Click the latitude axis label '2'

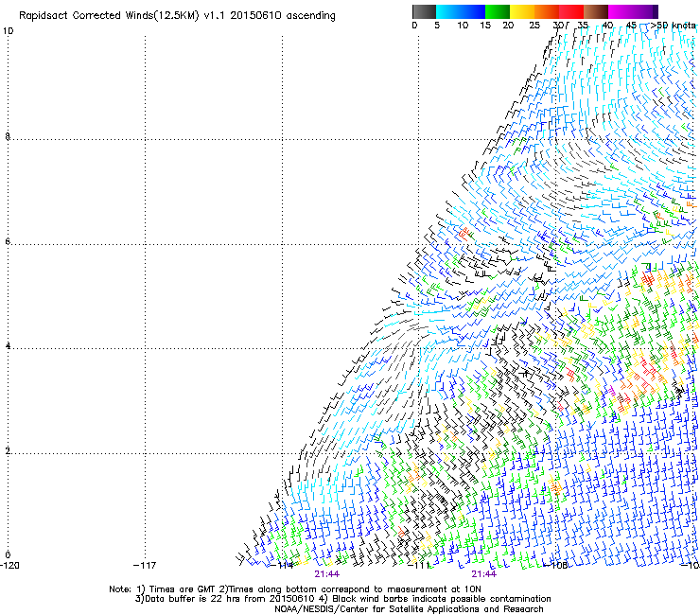pyautogui.click(x=8, y=451)
